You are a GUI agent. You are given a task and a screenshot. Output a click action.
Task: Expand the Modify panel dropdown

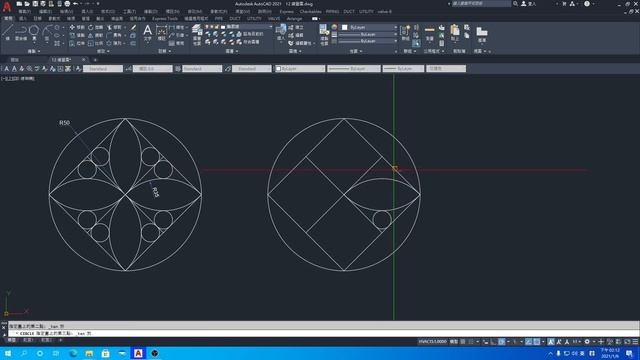pyautogui.click(x=103, y=51)
